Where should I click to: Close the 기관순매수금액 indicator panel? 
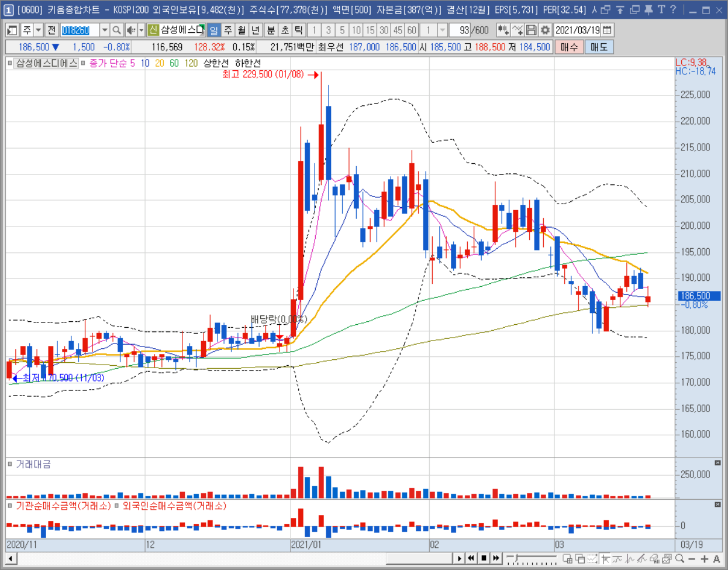718,504
